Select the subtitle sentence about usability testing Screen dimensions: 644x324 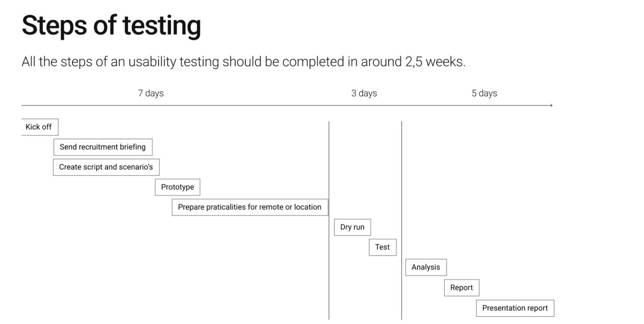coord(243,62)
